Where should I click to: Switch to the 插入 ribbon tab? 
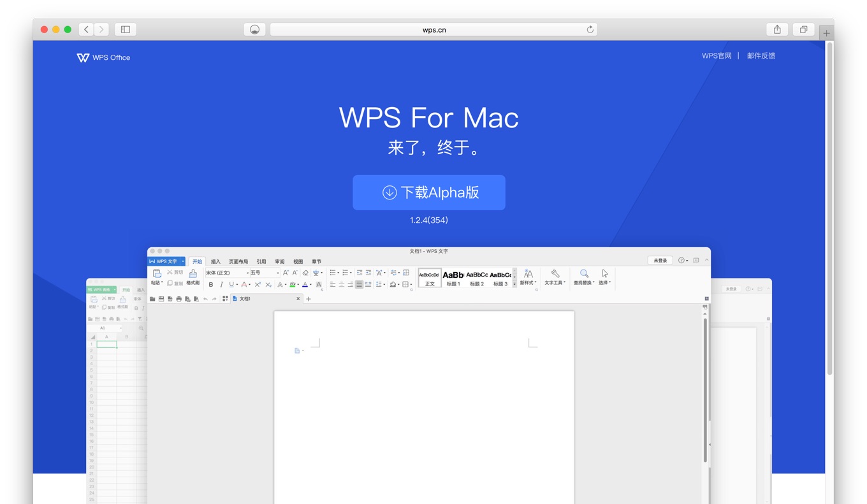pos(215,262)
